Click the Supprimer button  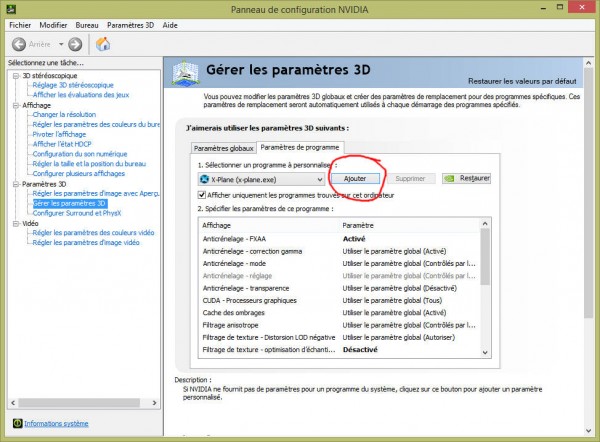410,179
